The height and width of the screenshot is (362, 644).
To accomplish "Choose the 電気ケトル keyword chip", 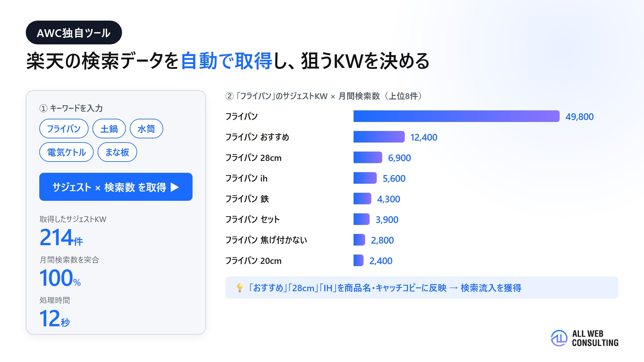I will pyautogui.click(x=66, y=152).
